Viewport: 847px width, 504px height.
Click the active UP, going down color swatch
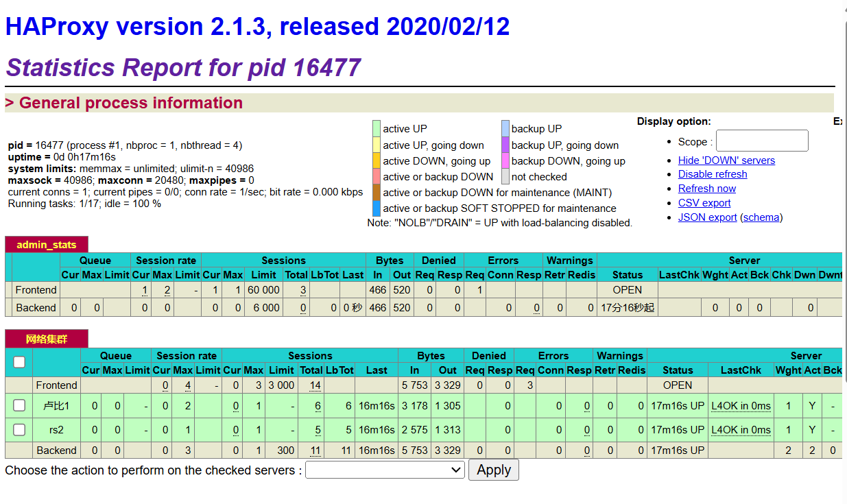376,145
